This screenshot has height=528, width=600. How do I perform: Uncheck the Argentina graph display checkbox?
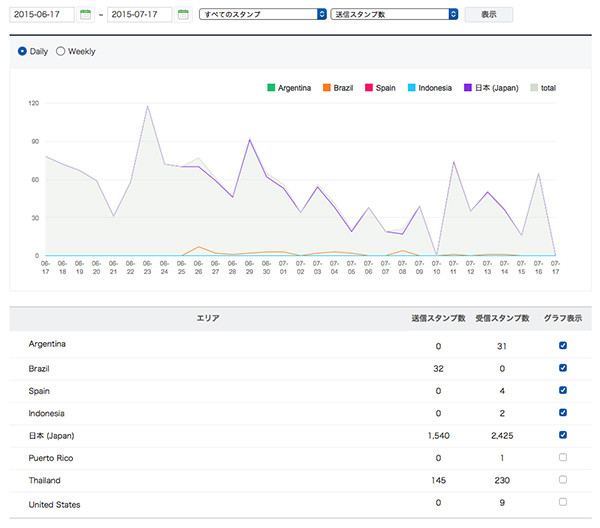(564, 345)
